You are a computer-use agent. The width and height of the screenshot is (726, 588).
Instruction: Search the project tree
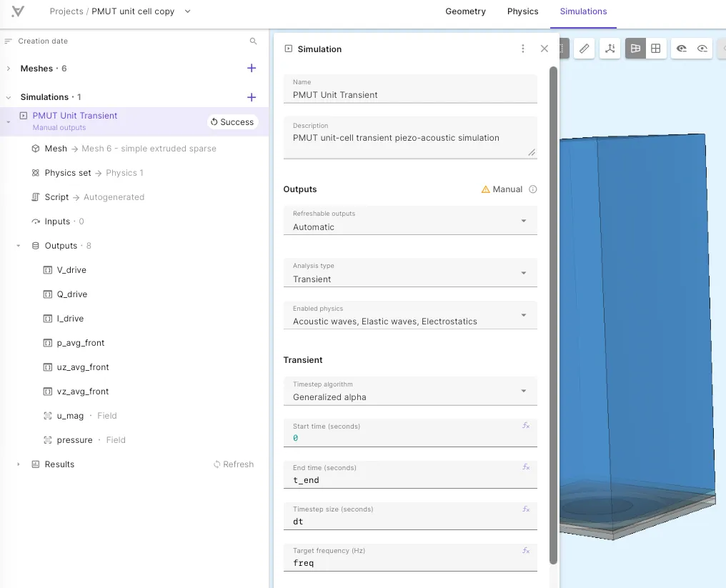[x=253, y=41]
